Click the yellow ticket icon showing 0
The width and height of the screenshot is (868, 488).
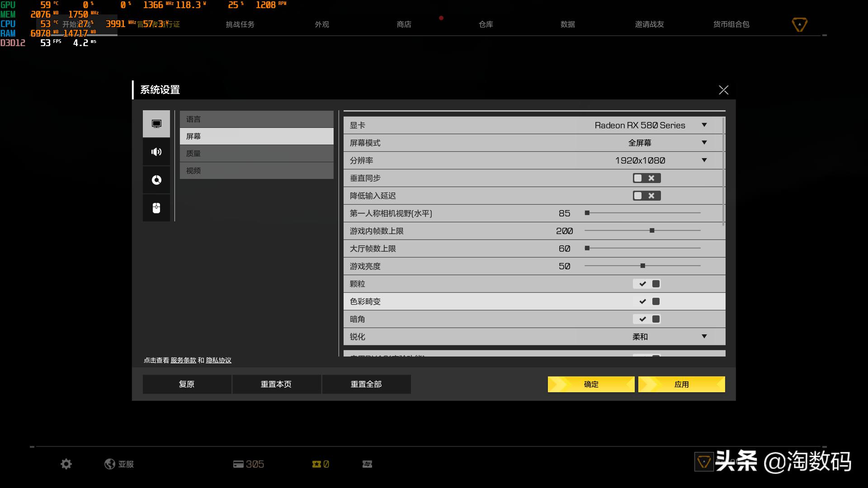point(320,464)
